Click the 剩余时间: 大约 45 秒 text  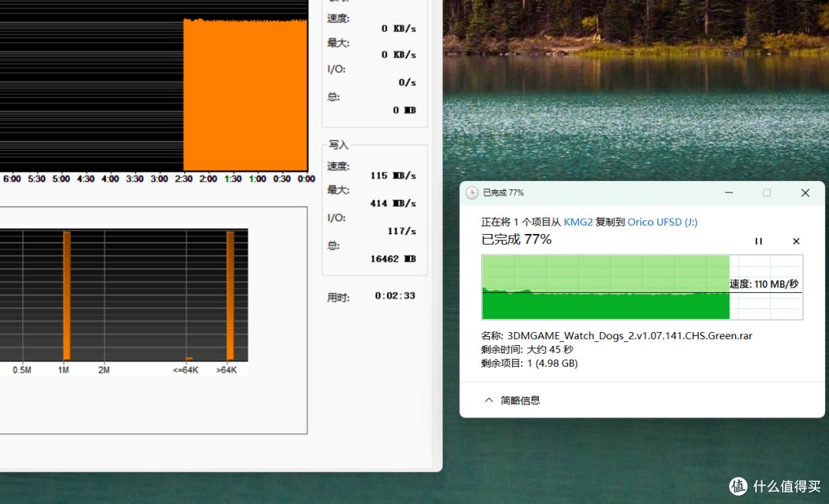(x=527, y=349)
